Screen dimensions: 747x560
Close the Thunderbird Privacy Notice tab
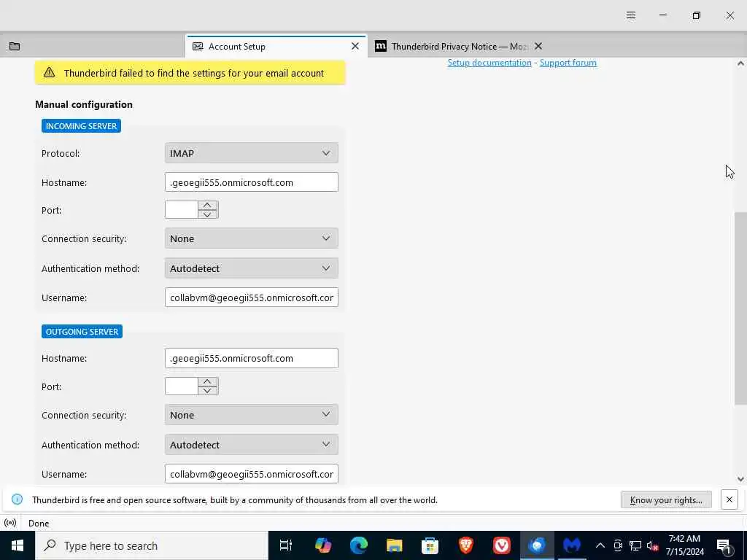pyautogui.click(x=538, y=46)
